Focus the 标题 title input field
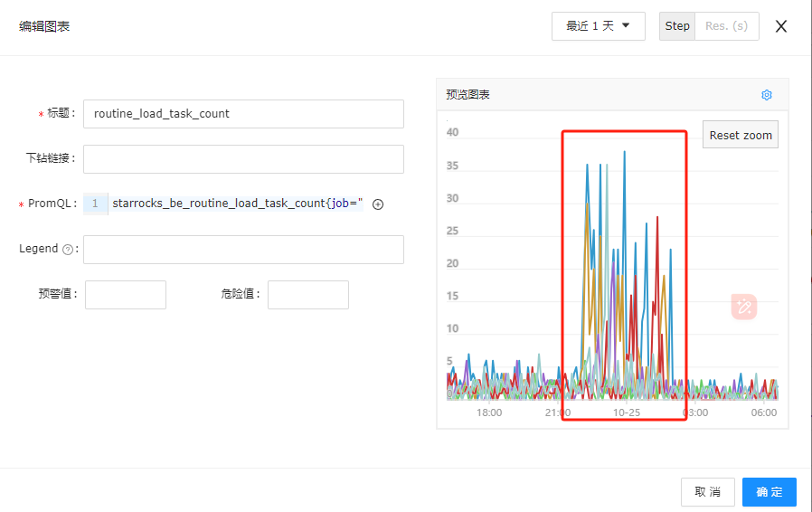Screen dimensions: 812x512 (243, 114)
